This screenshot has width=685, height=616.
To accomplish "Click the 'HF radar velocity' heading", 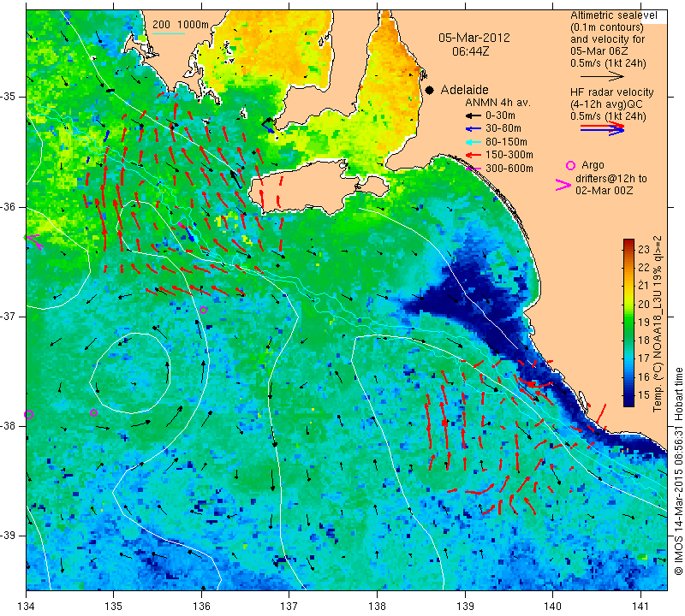I will (611, 92).
